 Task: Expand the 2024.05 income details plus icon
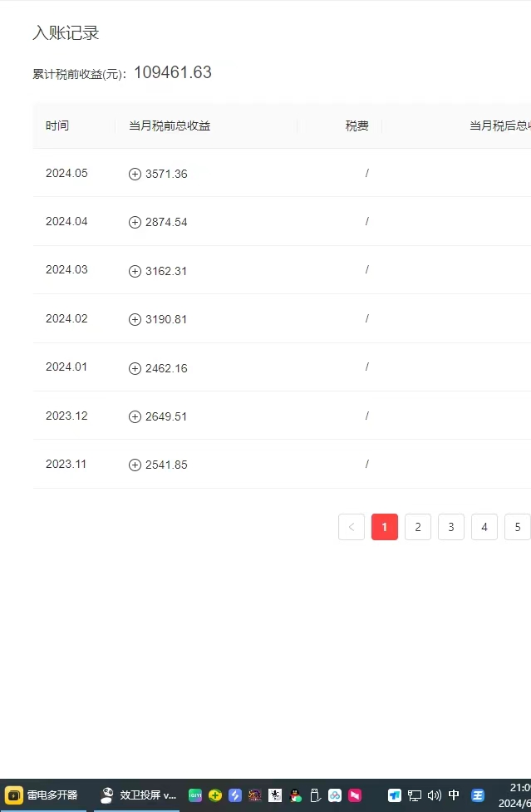135,175
